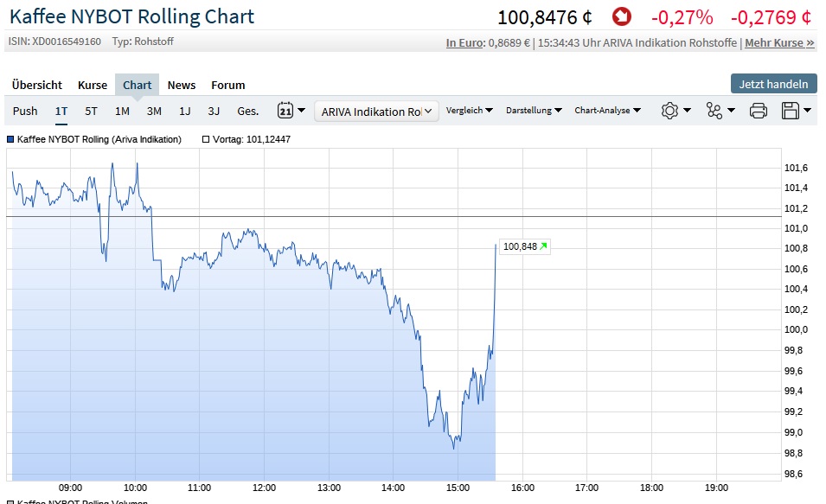Enable Push live updating mode
826x504 pixels.
coord(25,111)
